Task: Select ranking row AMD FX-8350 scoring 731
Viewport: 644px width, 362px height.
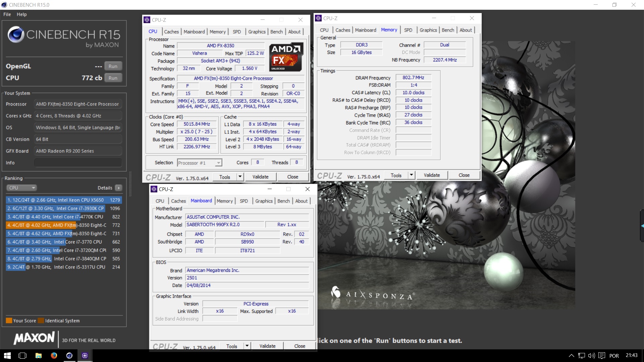Action: pos(64,233)
